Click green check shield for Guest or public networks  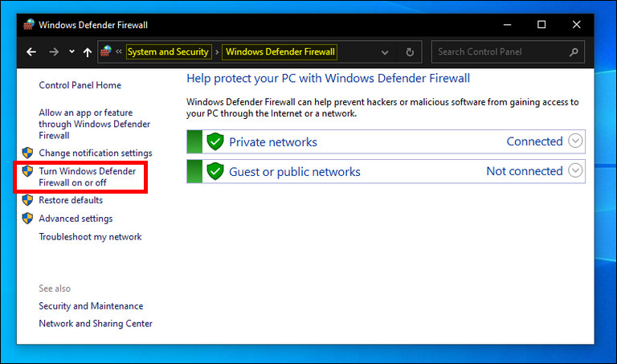(215, 171)
